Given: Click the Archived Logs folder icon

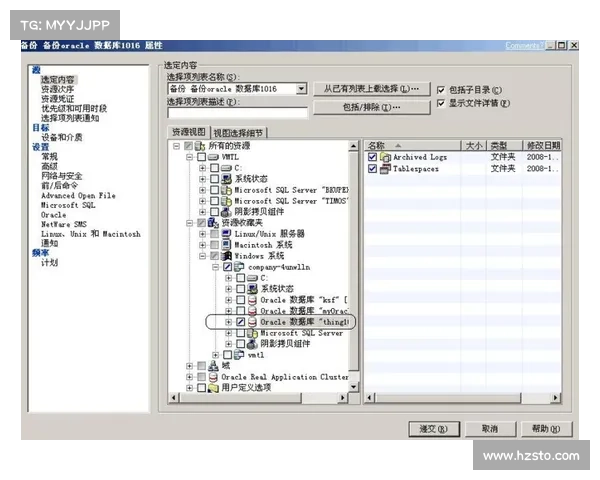Looking at the screenshot, I should pyautogui.click(x=385, y=157).
